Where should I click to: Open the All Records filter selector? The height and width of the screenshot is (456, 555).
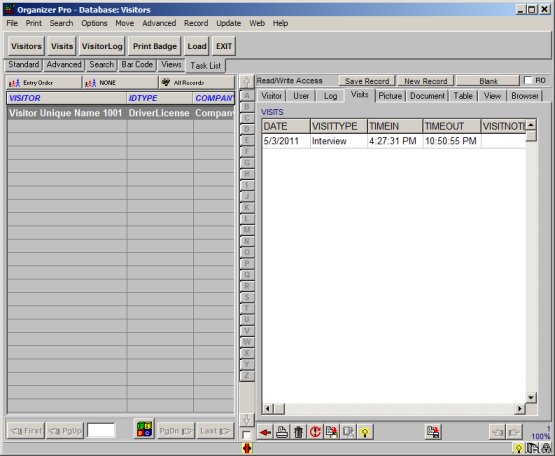tap(196, 83)
